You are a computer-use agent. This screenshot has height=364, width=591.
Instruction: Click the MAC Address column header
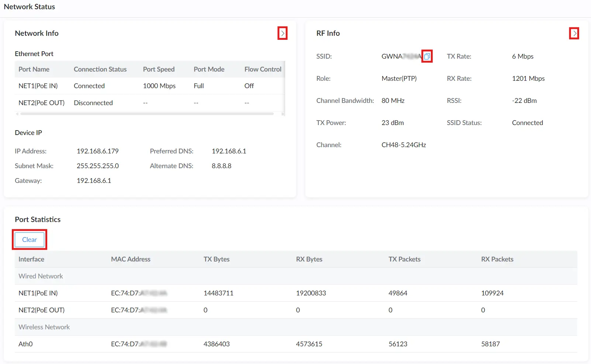point(131,259)
